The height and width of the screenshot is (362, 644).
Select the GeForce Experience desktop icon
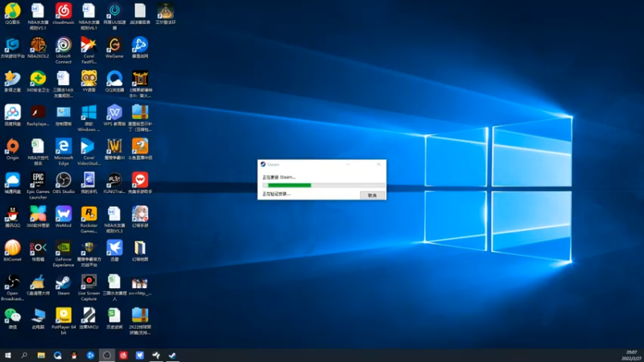(x=64, y=253)
